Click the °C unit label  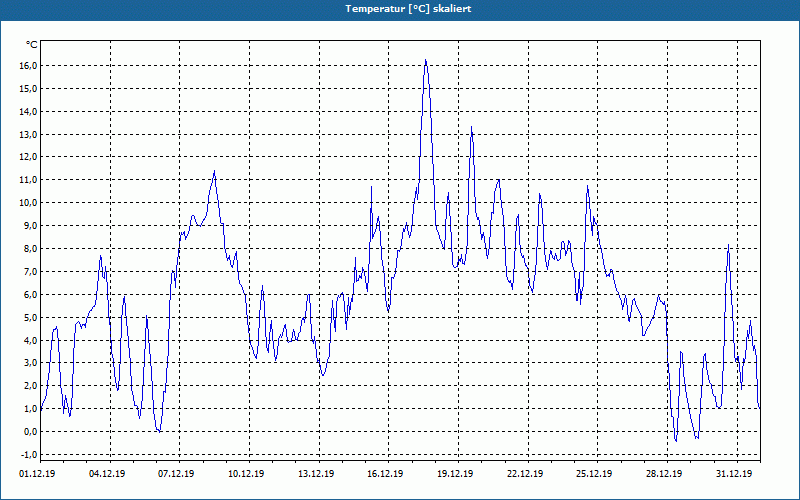click(32, 45)
